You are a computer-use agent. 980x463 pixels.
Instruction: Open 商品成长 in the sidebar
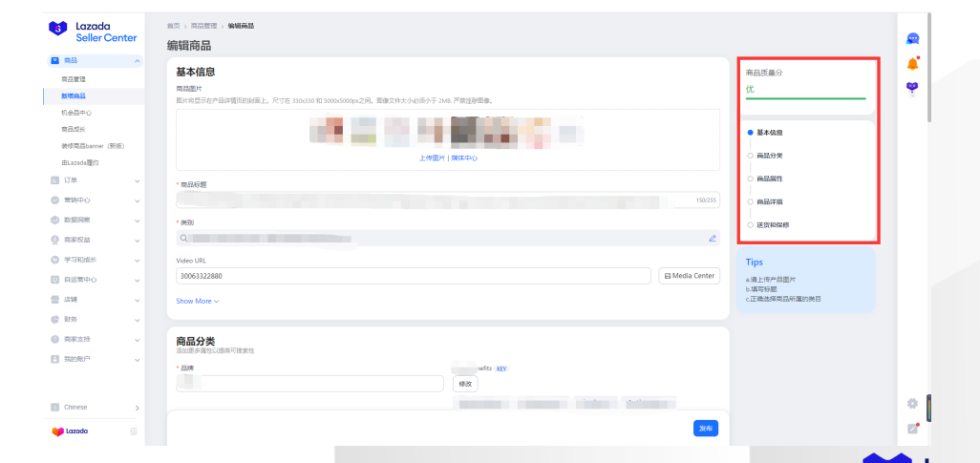click(x=74, y=129)
